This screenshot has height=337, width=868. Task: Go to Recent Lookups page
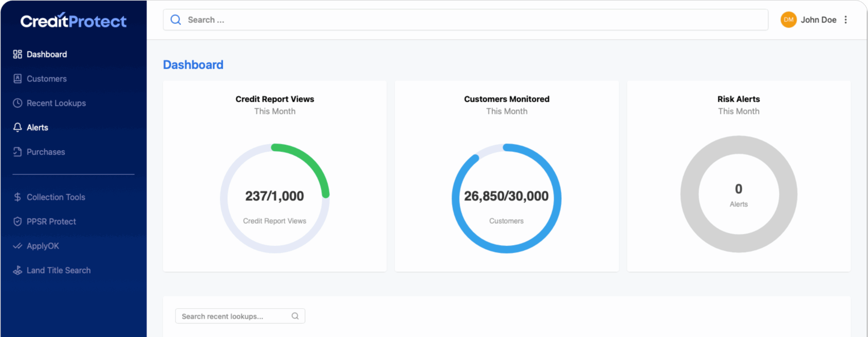coord(56,103)
